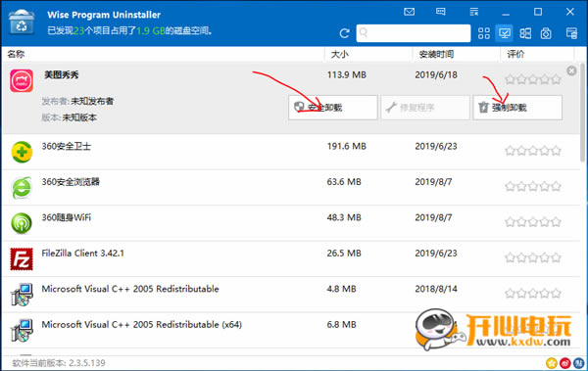Open the chat message icon in title bar
The image size is (588, 371).
tap(441, 12)
